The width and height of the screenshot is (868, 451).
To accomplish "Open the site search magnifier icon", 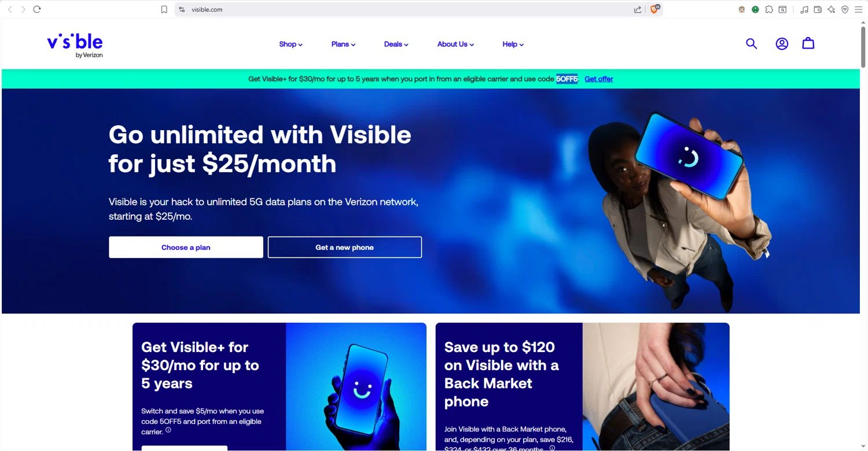I will (x=751, y=43).
